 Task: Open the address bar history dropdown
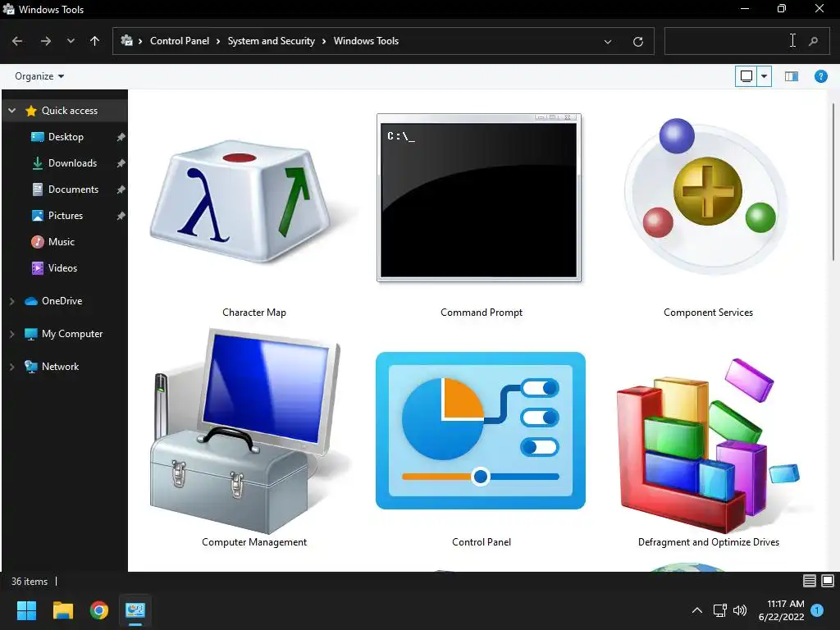(608, 41)
